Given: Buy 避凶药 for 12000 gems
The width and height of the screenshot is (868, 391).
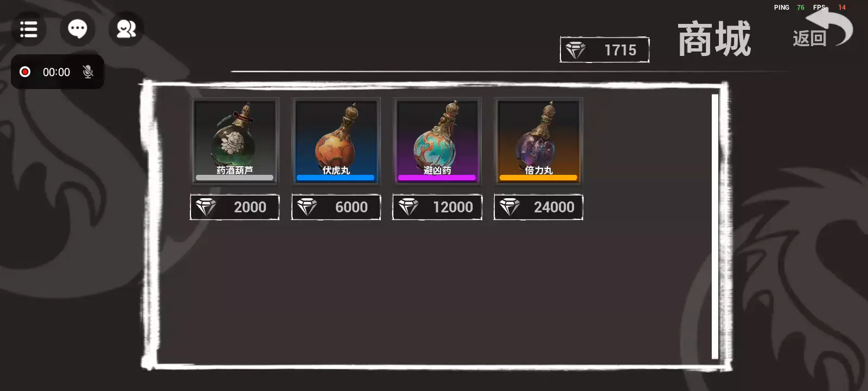Looking at the screenshot, I should [437, 207].
